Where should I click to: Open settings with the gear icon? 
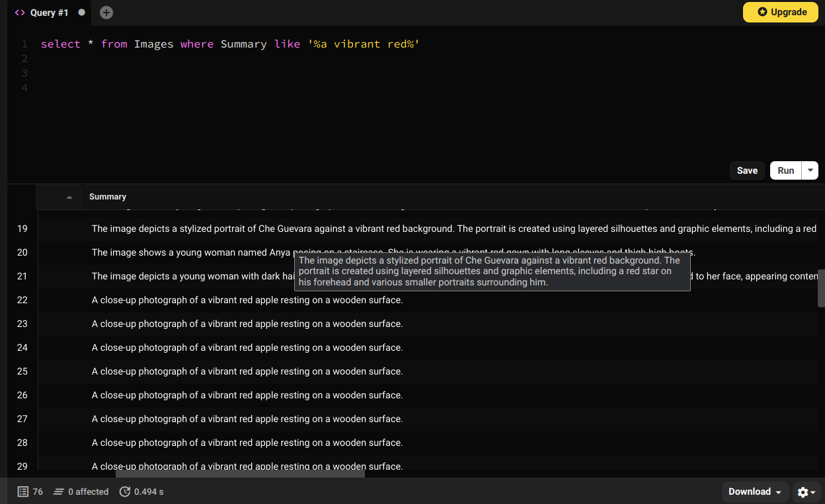(803, 492)
